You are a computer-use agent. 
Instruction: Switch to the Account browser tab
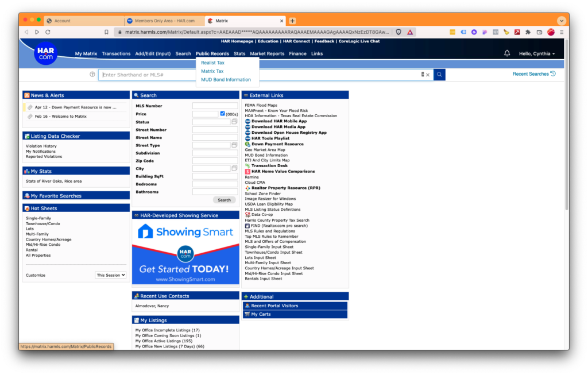pyautogui.click(x=84, y=21)
